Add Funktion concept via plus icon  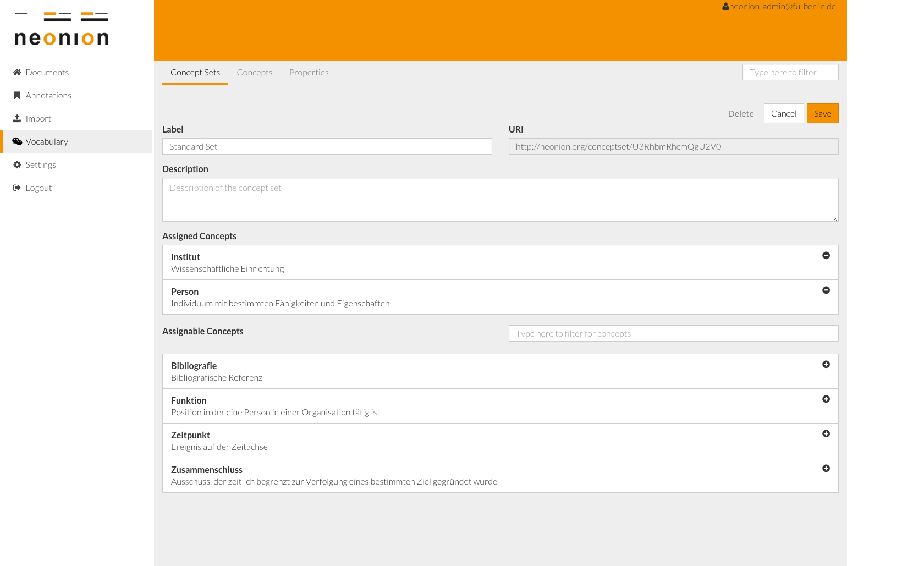tap(826, 399)
